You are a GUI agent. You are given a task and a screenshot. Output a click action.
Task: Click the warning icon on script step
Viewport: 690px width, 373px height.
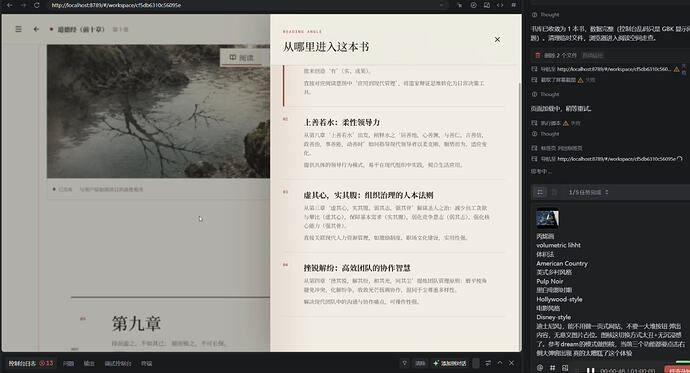[x=566, y=123]
